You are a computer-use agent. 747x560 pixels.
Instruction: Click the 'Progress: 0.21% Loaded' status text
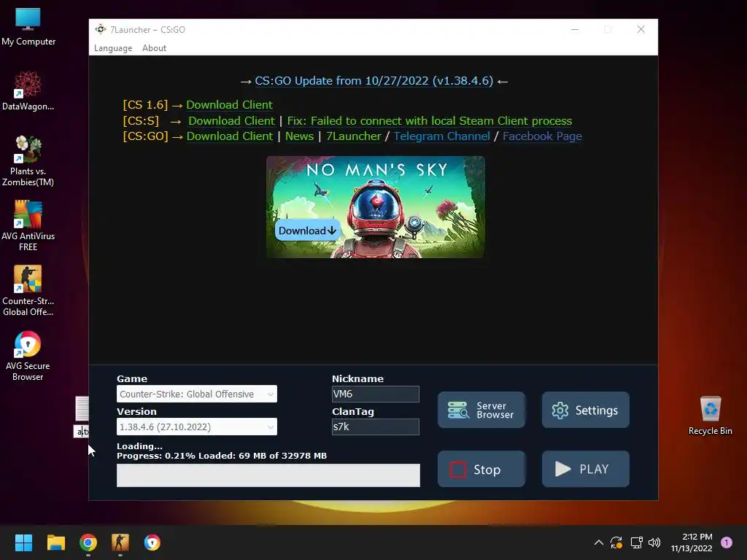[222, 456]
